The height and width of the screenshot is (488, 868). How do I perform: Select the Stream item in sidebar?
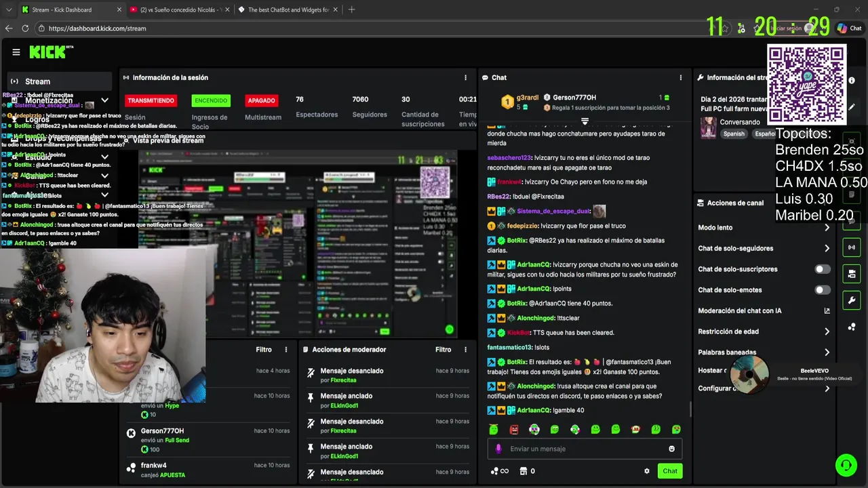point(59,81)
